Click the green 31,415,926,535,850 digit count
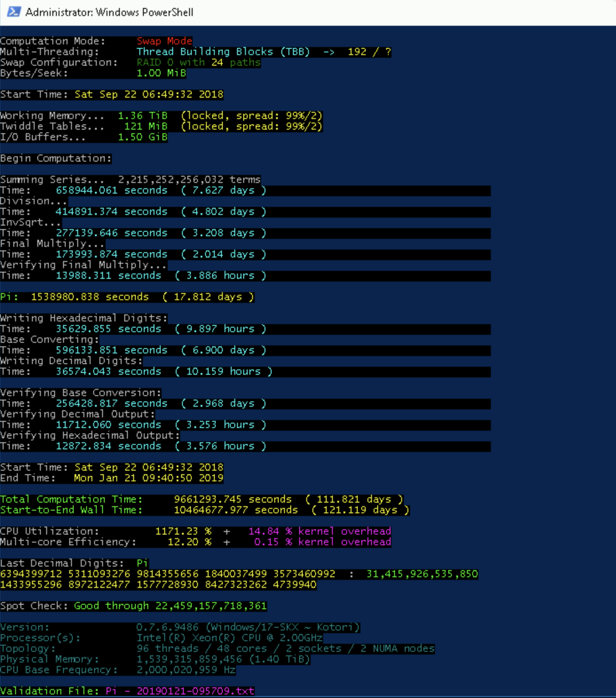616x698 pixels. click(x=422, y=574)
